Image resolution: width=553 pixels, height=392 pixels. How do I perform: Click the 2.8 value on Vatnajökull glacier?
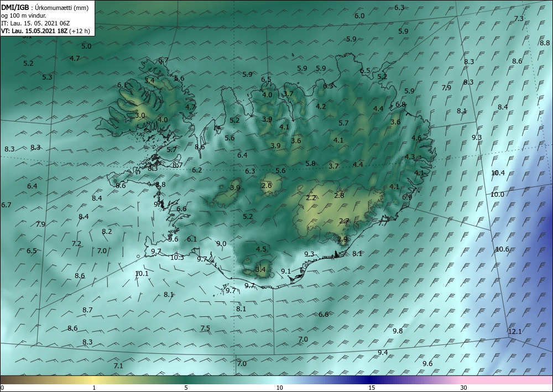[339, 195]
